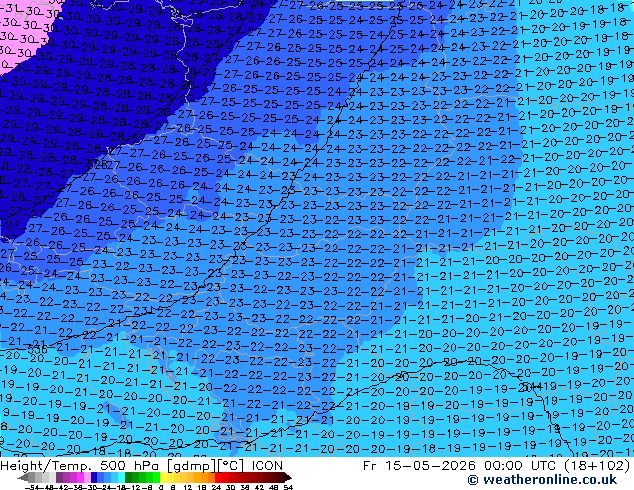Select the cyan swatch in the legend

(121, 477)
